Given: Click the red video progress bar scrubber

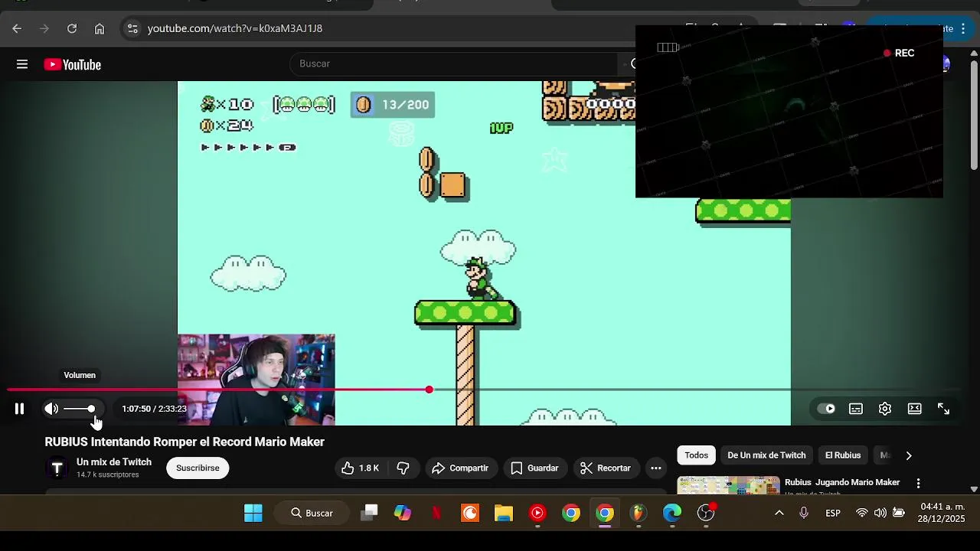Looking at the screenshot, I should click(429, 390).
